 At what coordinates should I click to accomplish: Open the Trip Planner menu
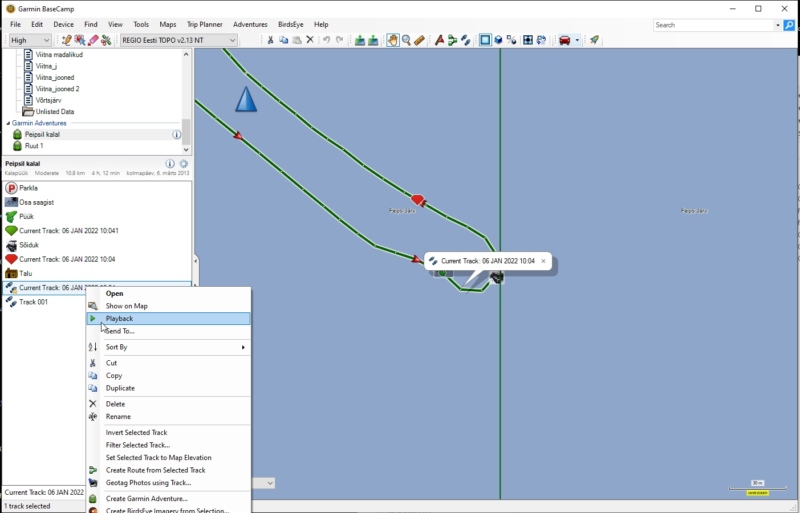[205, 25]
